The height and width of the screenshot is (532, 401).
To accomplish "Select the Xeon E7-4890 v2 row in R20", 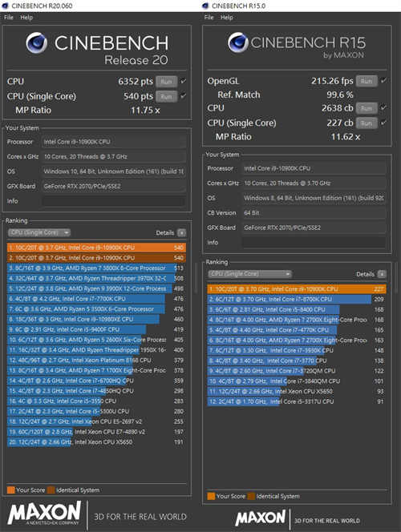I will (96, 432).
